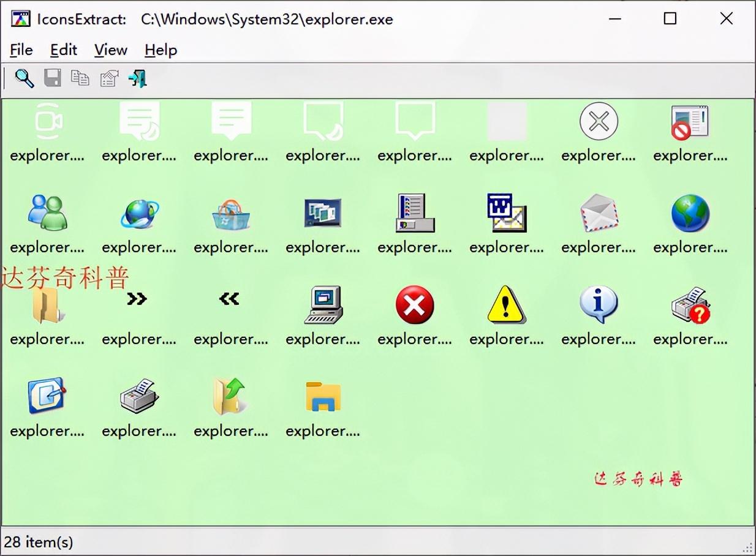The width and height of the screenshot is (756, 556).
Task: Click the floppy disk save icons button
Action: [x=53, y=78]
